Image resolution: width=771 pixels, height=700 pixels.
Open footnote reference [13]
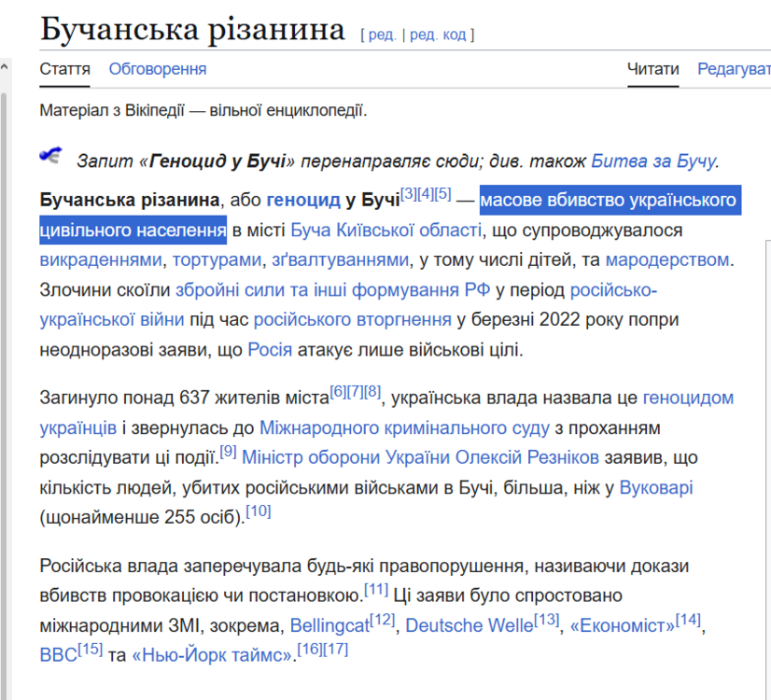pos(547,620)
